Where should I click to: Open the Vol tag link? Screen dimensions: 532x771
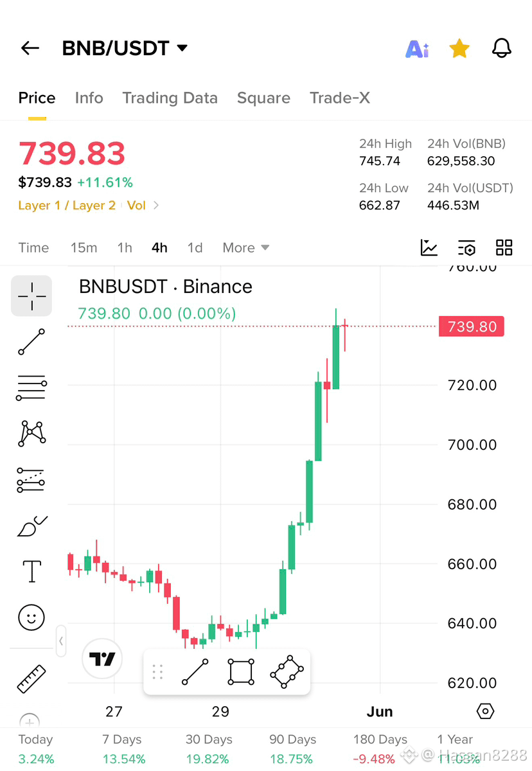click(136, 206)
